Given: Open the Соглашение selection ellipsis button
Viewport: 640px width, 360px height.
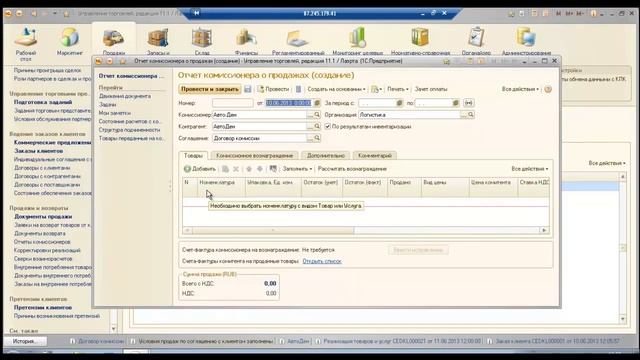Looking at the screenshot, I should click(x=310, y=138).
